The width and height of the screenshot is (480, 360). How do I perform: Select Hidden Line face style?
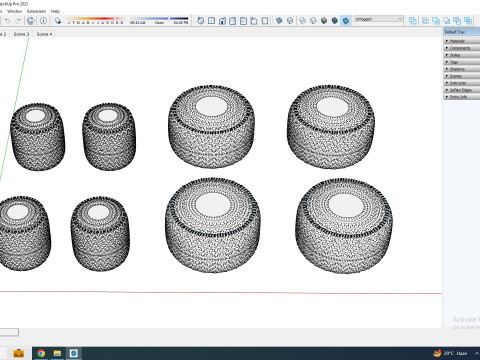click(313, 21)
